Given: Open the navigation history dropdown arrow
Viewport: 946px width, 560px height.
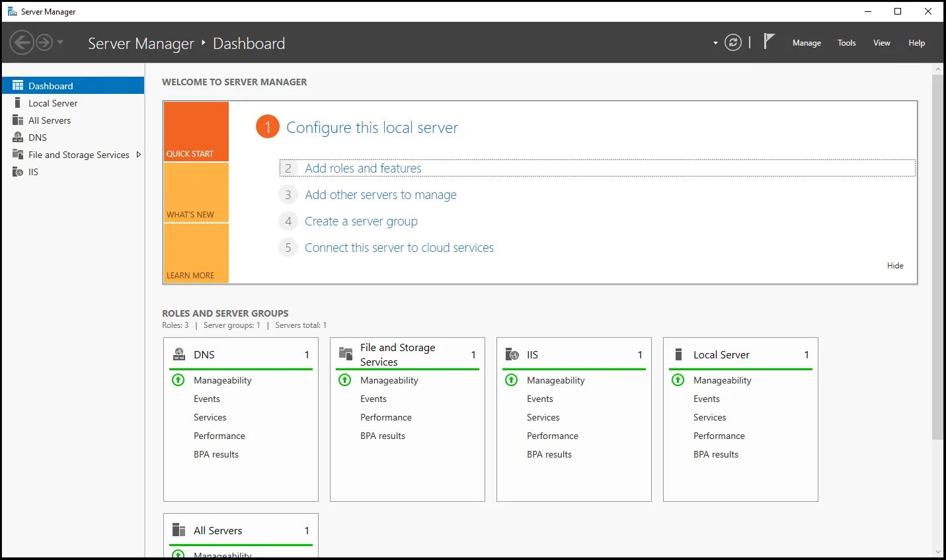Looking at the screenshot, I should point(60,43).
